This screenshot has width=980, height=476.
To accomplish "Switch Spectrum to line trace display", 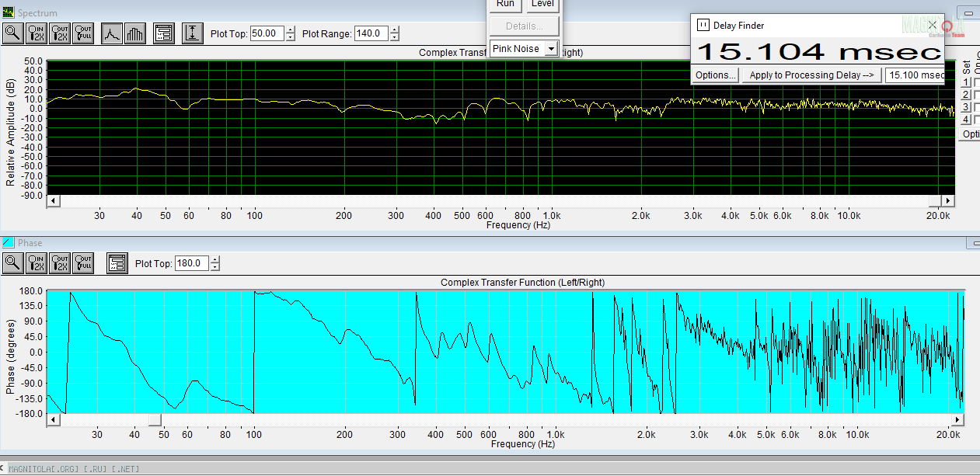I will point(112,33).
